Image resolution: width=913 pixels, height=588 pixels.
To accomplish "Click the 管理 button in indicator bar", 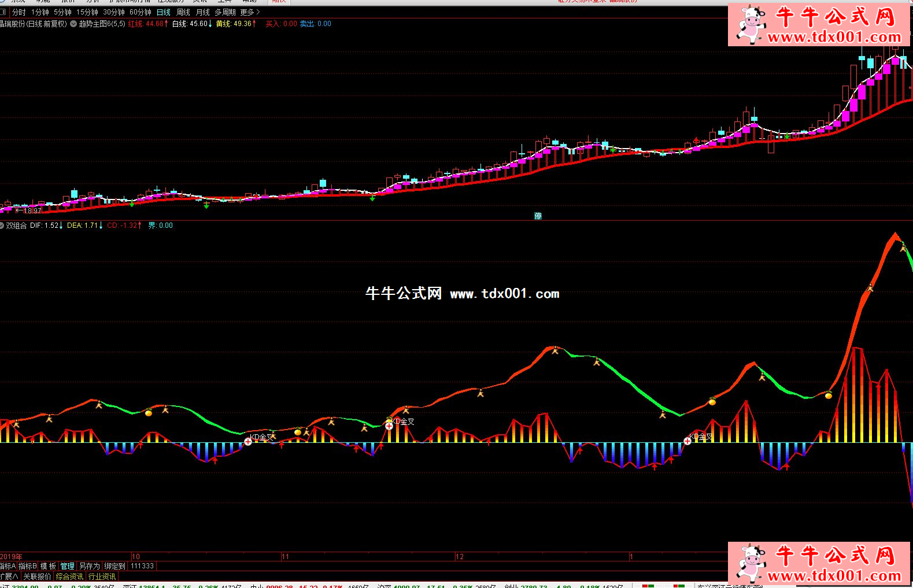I will coord(67,566).
